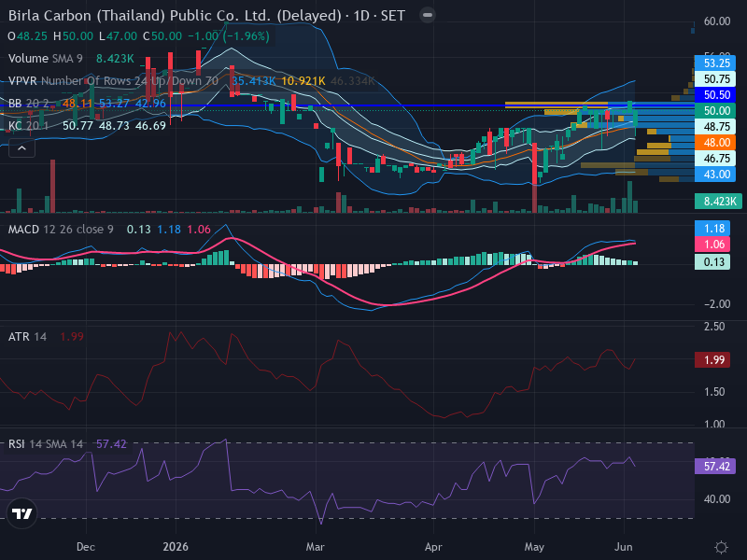Click the C50.00 close value in header

pos(162,36)
